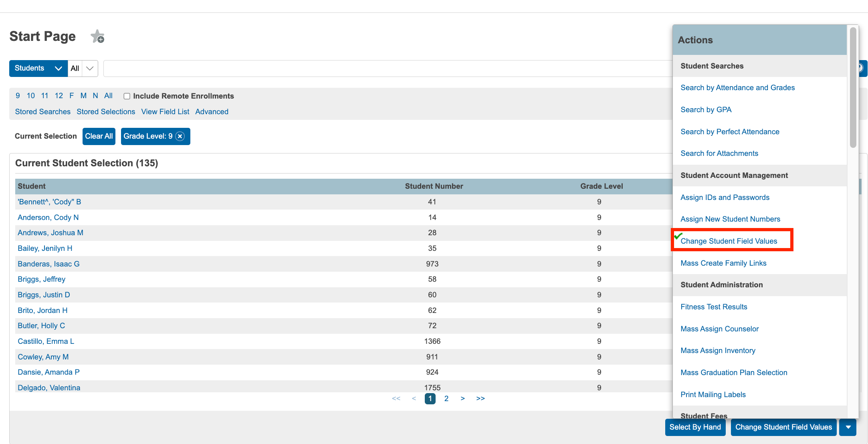Open Stored Searches
Image resolution: width=868 pixels, height=444 pixels.
pos(42,111)
